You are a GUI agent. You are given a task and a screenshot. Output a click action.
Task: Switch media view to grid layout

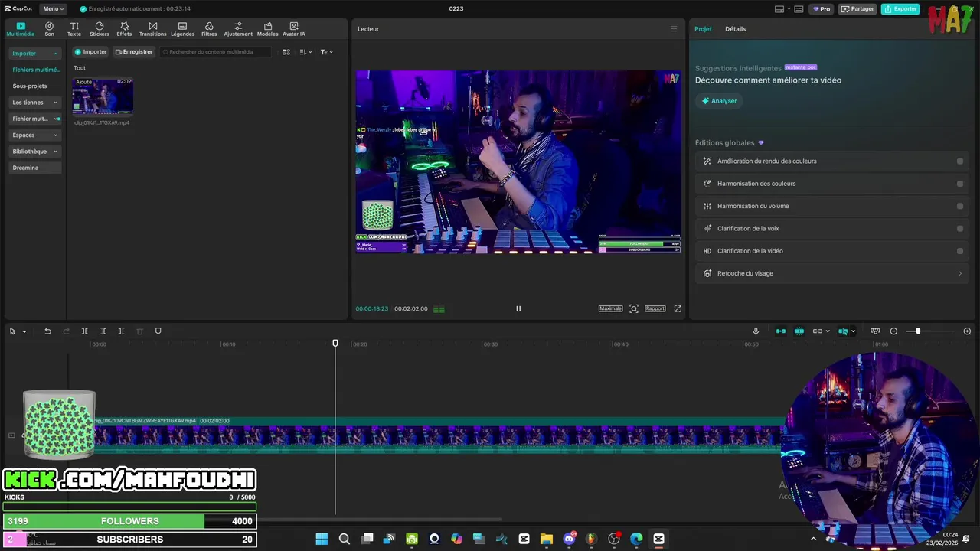286,52
